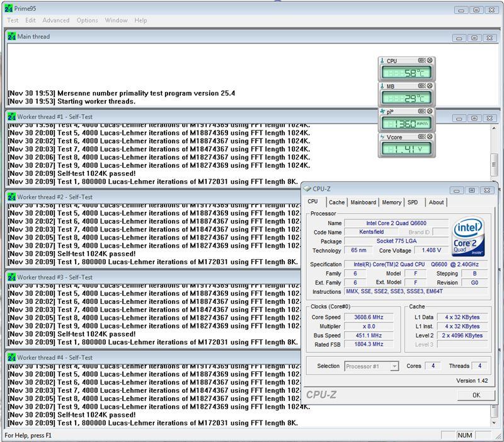Click the thermometer icon on CPU gadget
This screenshot has width=504, height=442.
(382, 61)
